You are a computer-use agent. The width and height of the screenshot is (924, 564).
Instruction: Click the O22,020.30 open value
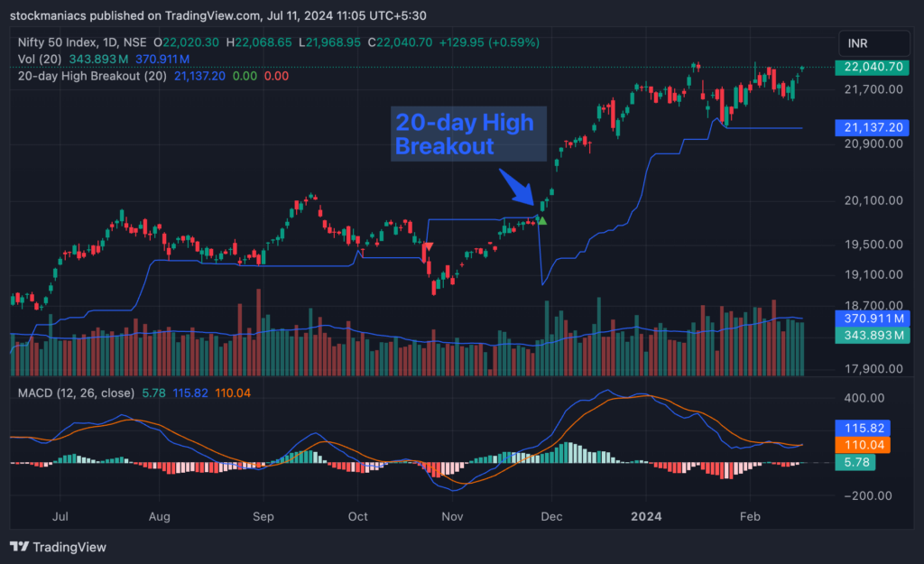(x=186, y=42)
